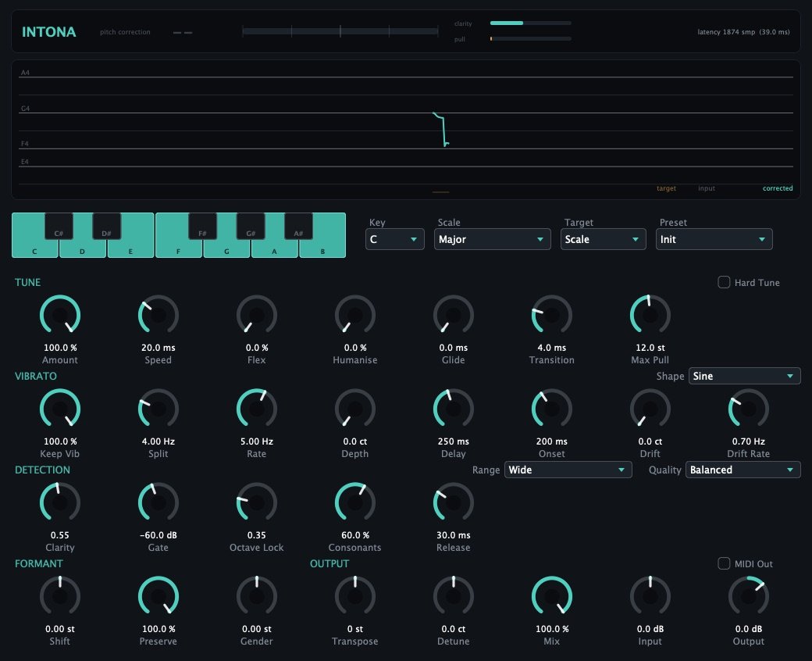
Task: Toggle the D# black key
Action: point(106,226)
